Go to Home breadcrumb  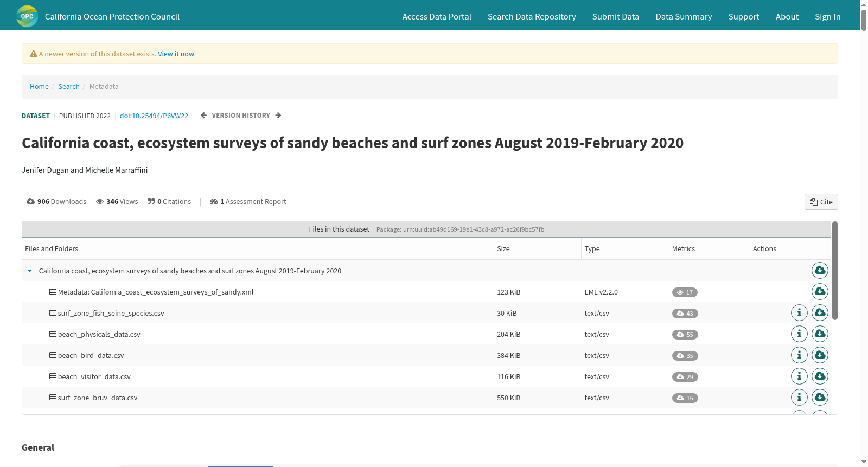[39, 87]
